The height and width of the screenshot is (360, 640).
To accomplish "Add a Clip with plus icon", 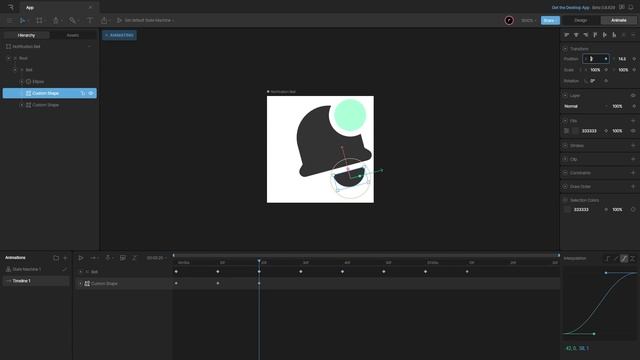I will (x=633, y=159).
